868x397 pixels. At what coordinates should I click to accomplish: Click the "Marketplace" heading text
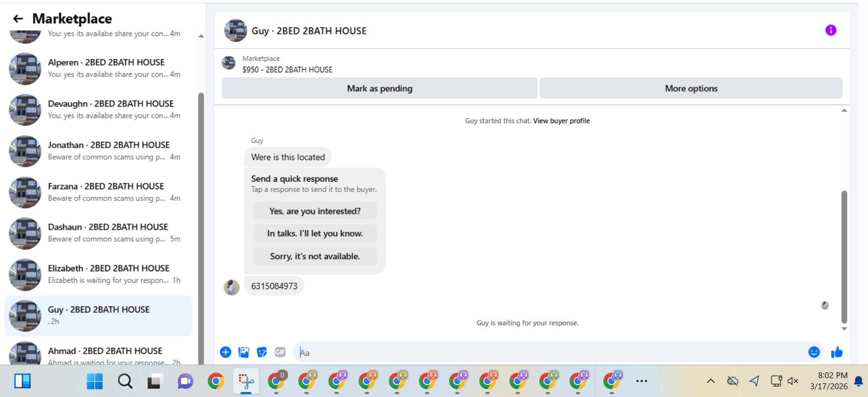click(72, 19)
